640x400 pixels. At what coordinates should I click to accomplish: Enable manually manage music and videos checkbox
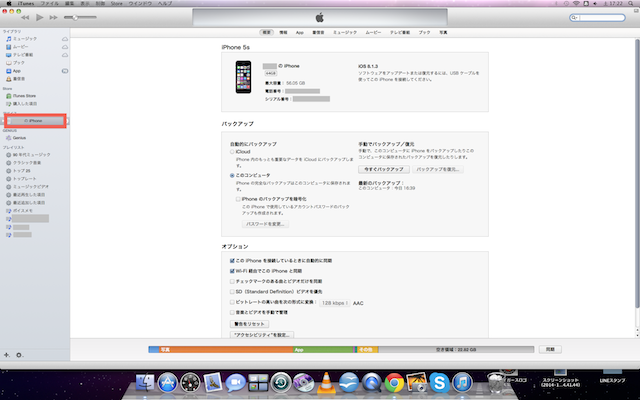point(232,313)
